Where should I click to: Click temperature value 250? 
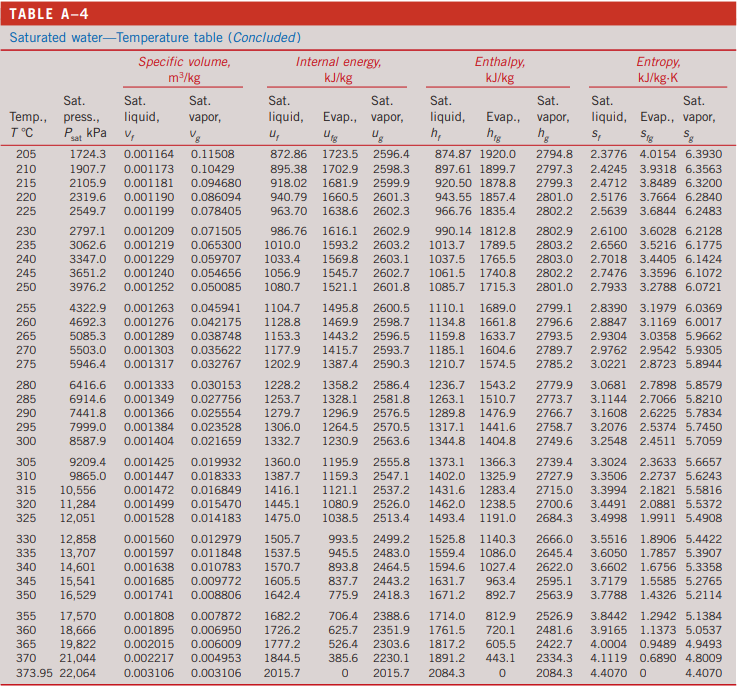26,287
